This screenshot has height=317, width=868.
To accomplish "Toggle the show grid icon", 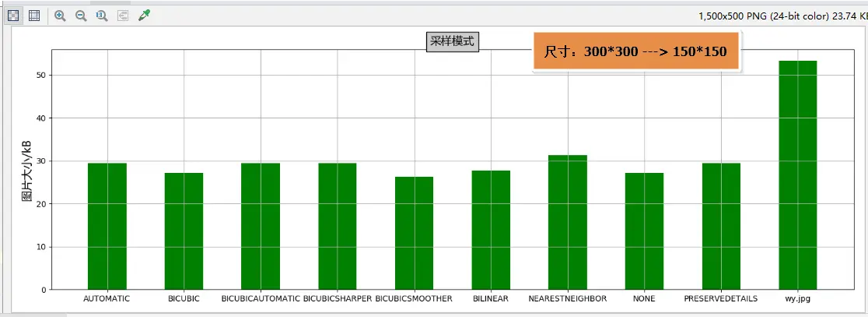I will [x=34, y=16].
